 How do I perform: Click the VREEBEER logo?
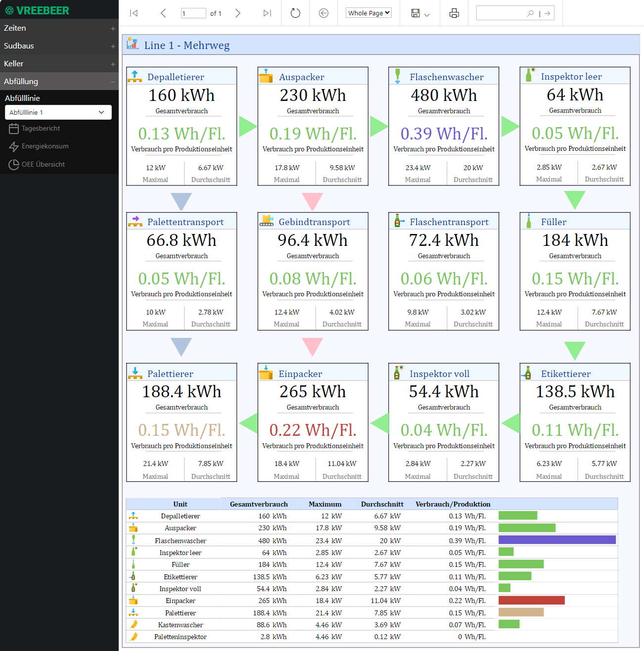pos(37,10)
